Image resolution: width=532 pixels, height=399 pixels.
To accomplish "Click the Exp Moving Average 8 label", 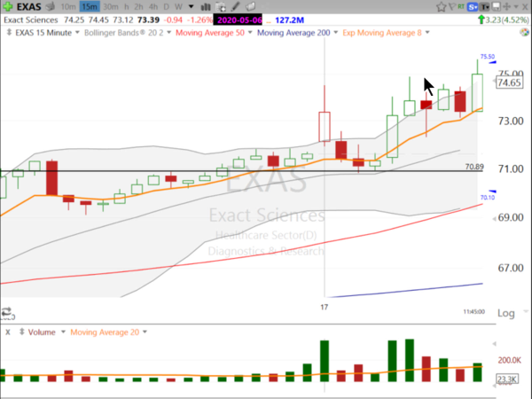I will pos(382,33).
